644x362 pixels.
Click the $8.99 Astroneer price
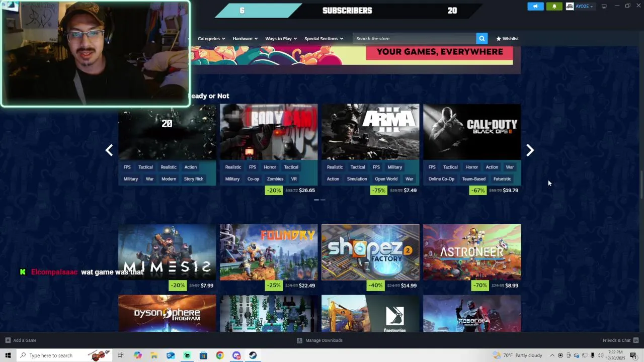click(x=512, y=286)
